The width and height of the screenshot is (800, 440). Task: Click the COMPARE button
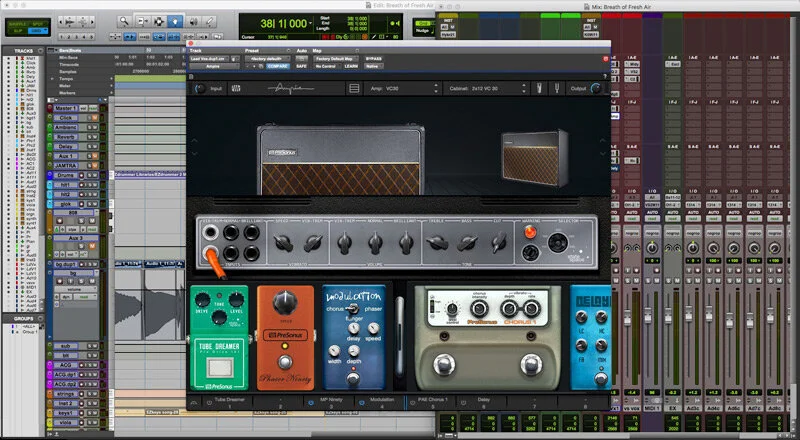(278, 66)
